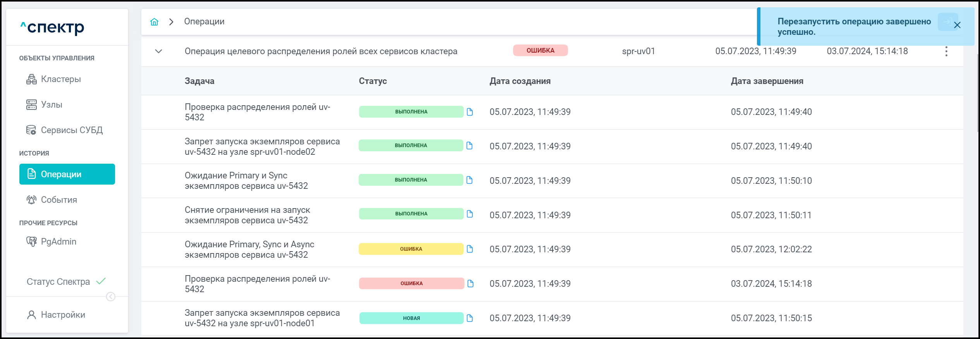980x339 pixels.
Task: Collapse the operation row with chevron
Action: pos(158,51)
